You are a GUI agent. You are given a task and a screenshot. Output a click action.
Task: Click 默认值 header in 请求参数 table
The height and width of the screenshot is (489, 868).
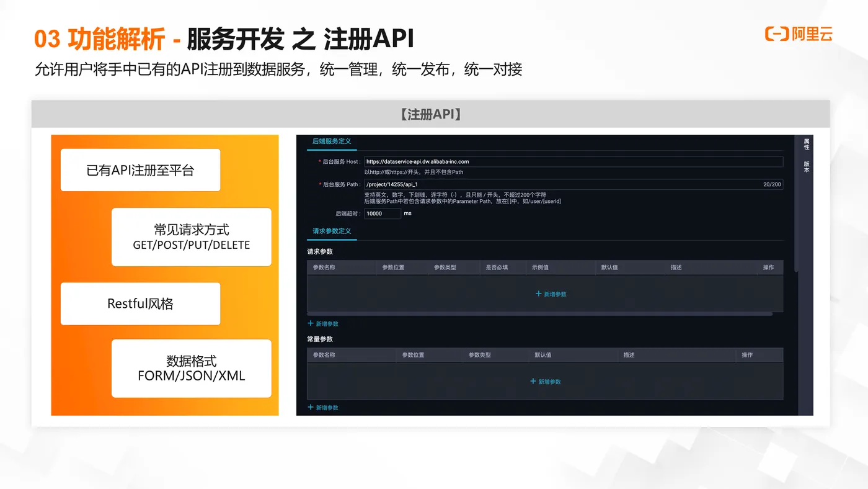click(x=609, y=267)
